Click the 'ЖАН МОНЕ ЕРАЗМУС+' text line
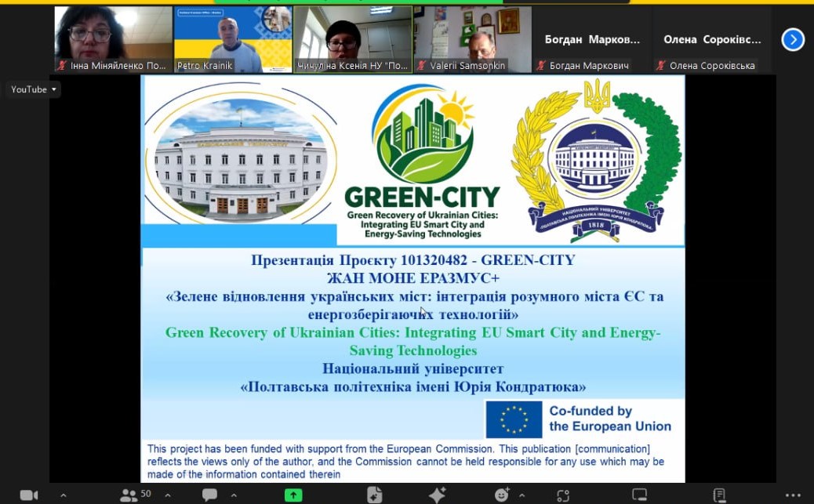This screenshot has height=504, width=814. coord(413,278)
